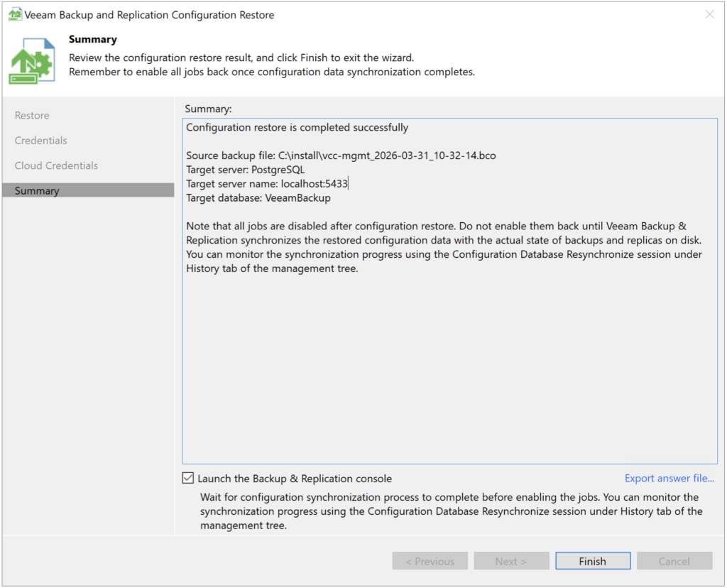The image size is (727, 588).
Task: Click the 'Target database: VeeamBackup' line
Action: [x=258, y=198]
